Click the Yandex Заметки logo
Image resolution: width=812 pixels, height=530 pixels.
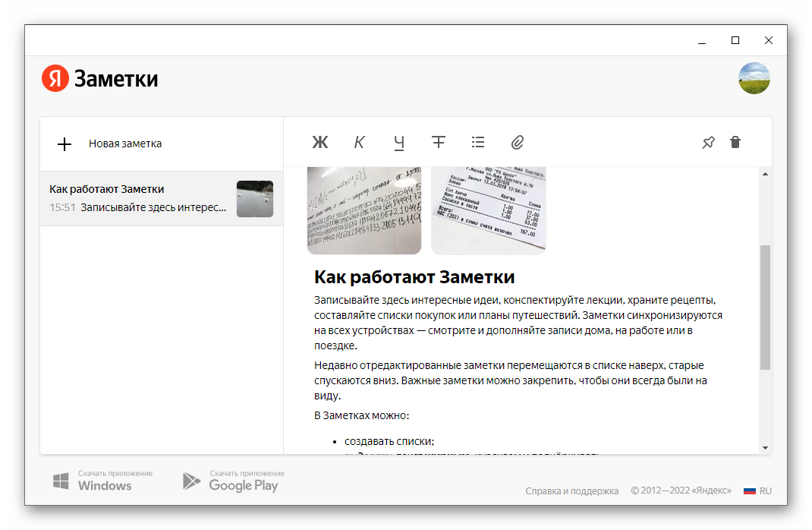point(100,78)
